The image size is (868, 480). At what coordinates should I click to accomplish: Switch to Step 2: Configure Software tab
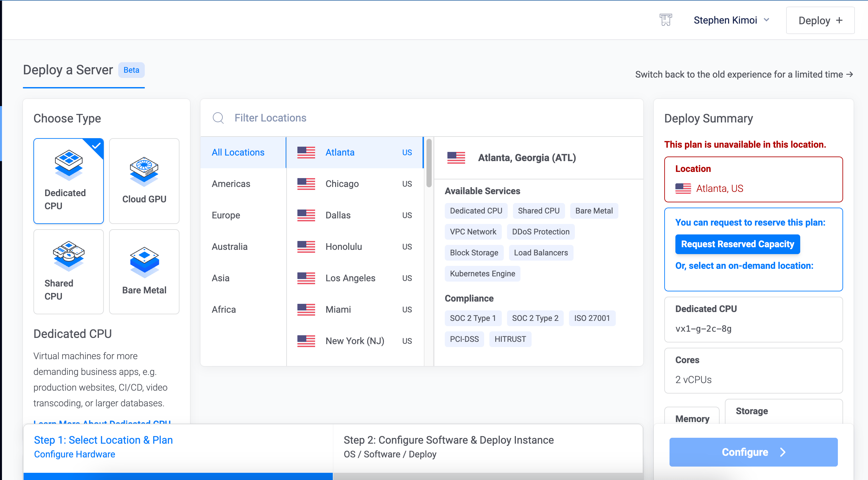[448, 440]
